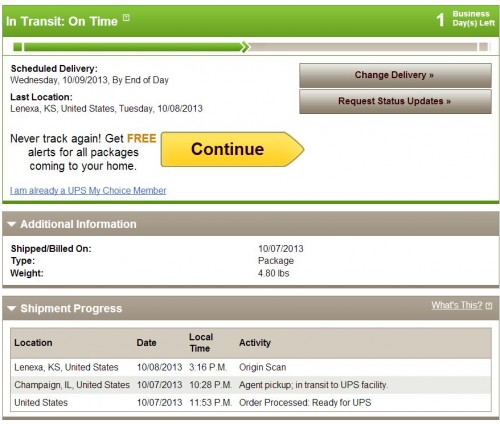This screenshot has height=424, width=500.
Task: Open the I am already a UPS My Choice Member link
Action: (x=88, y=191)
